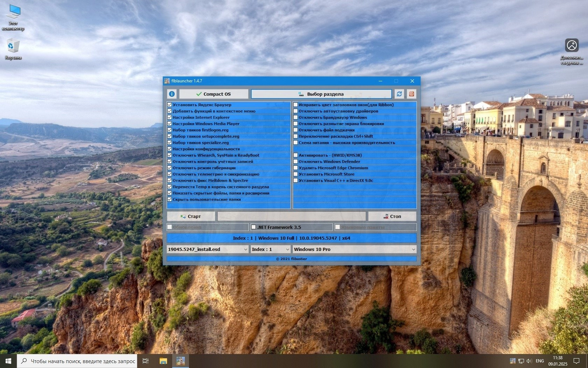Open the volume speaker tray icon
588x368 pixels.
click(529, 361)
